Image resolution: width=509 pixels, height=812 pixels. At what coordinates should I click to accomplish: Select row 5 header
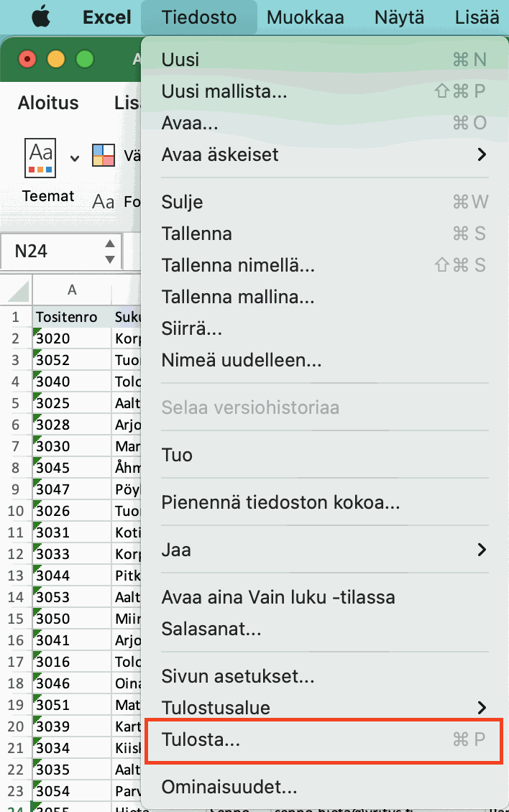click(16, 403)
